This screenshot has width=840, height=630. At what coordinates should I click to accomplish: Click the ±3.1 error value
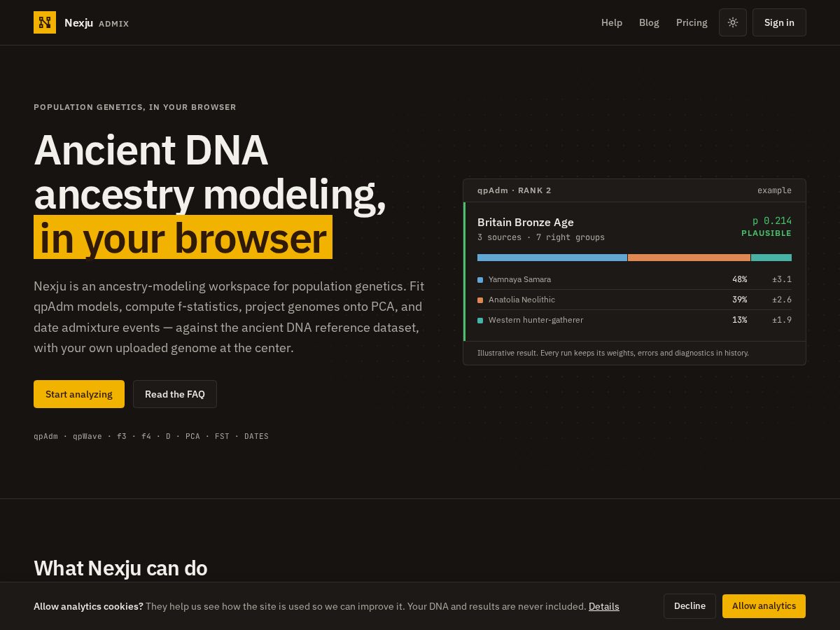coord(782,279)
